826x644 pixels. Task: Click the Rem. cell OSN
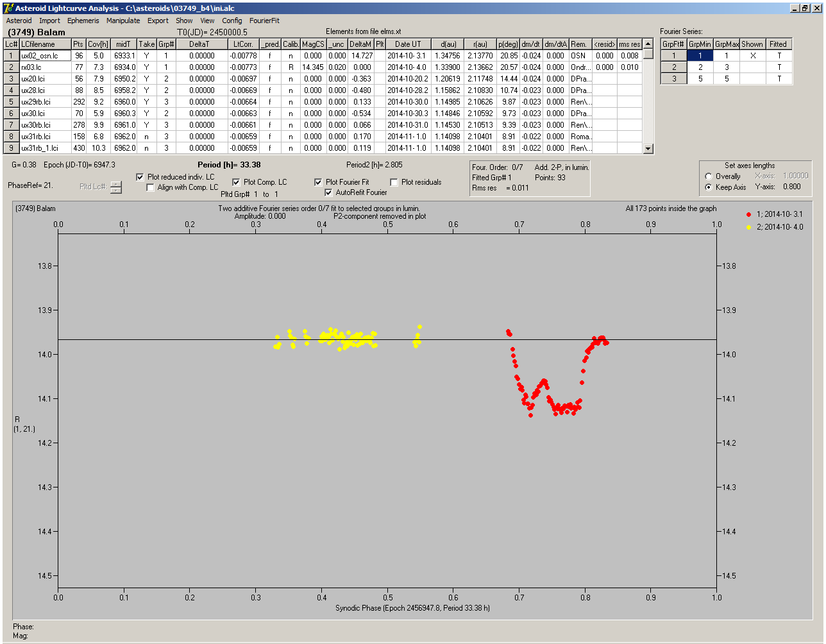point(580,56)
